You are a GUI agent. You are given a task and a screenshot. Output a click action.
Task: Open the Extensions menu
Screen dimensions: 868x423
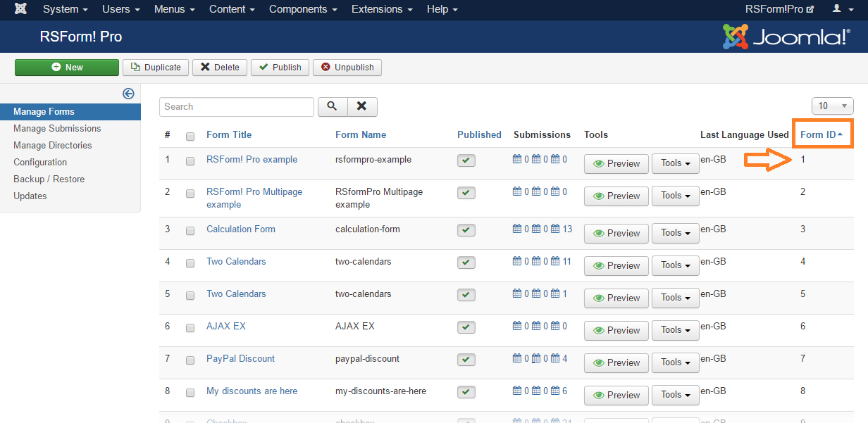pos(382,9)
